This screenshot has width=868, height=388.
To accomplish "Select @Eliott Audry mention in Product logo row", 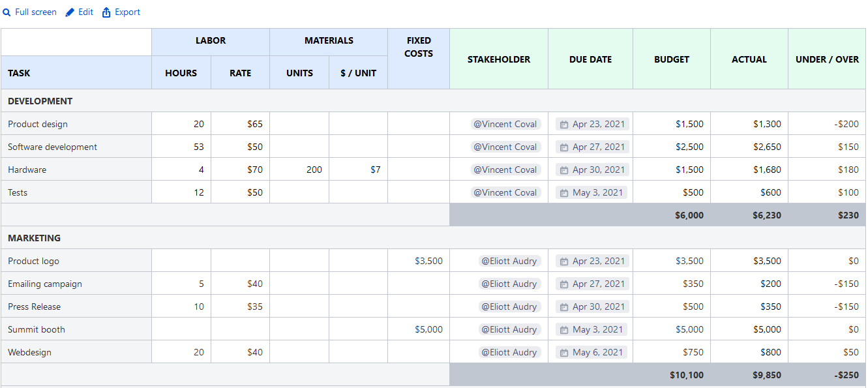I will click(509, 261).
